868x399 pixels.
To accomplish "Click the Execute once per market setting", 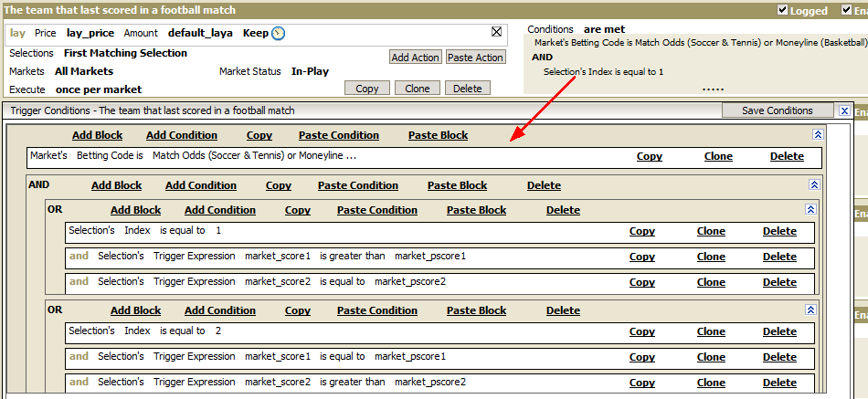I will pyautogui.click(x=99, y=89).
